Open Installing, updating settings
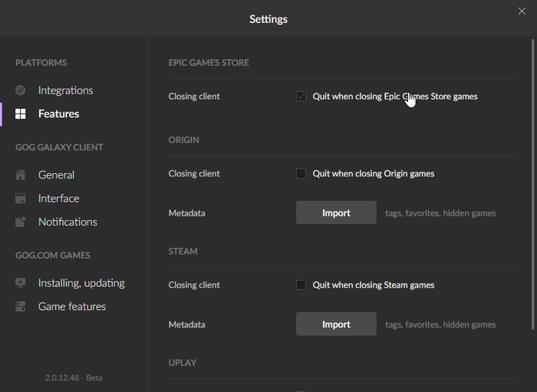This screenshot has height=392, width=537. pyautogui.click(x=81, y=283)
